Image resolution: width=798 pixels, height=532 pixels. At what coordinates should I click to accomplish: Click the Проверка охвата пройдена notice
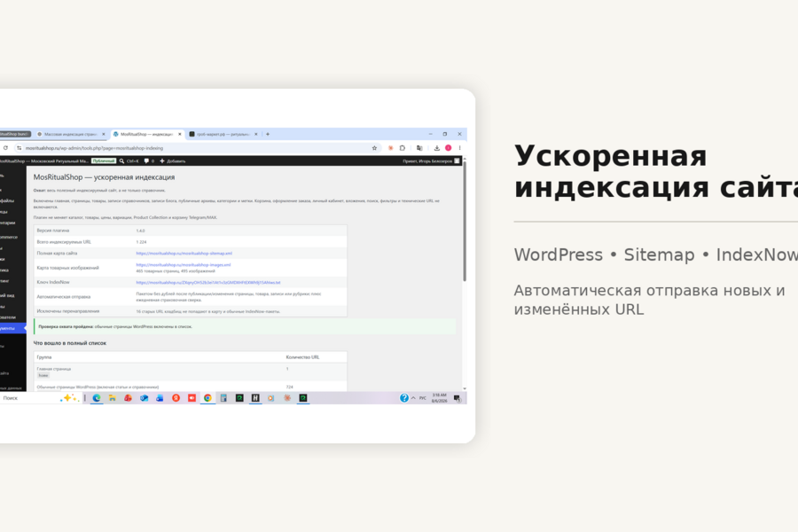coord(245,326)
